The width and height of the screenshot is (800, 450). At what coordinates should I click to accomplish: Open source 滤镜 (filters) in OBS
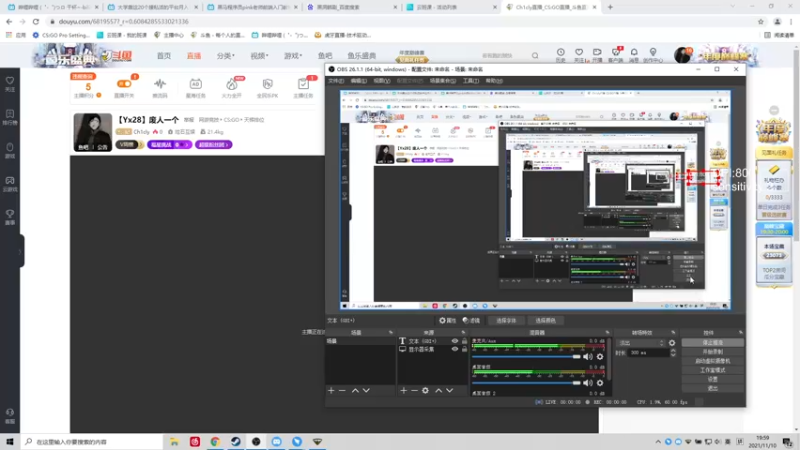click(x=471, y=320)
